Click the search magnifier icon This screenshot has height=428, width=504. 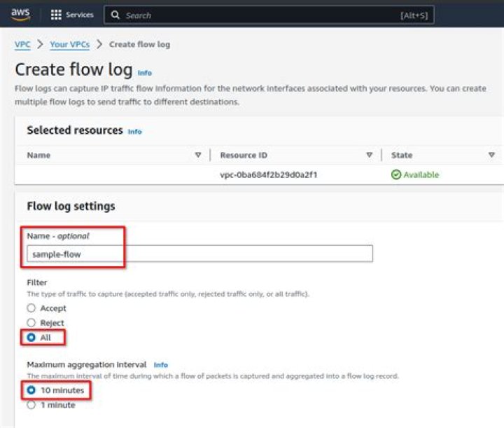(115, 15)
